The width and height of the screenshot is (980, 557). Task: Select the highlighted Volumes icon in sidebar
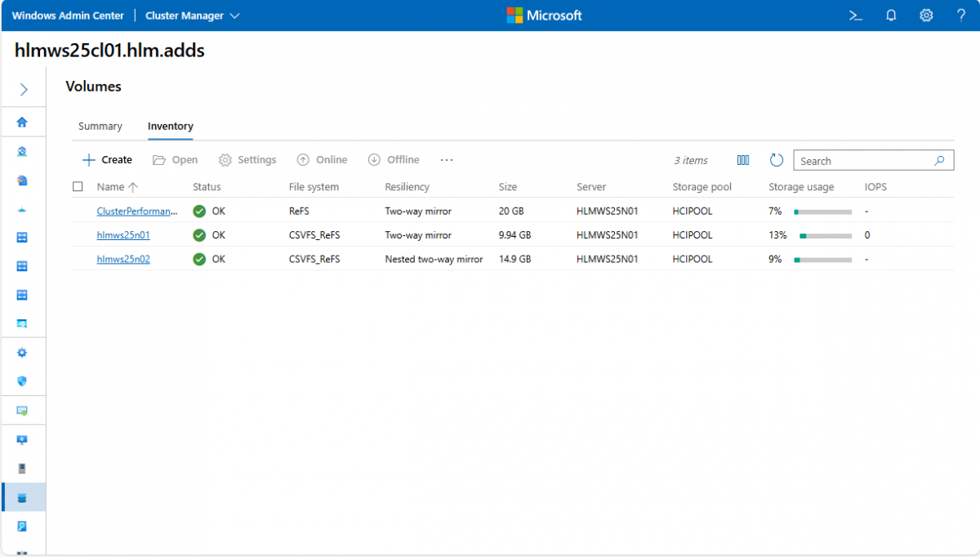(23, 497)
